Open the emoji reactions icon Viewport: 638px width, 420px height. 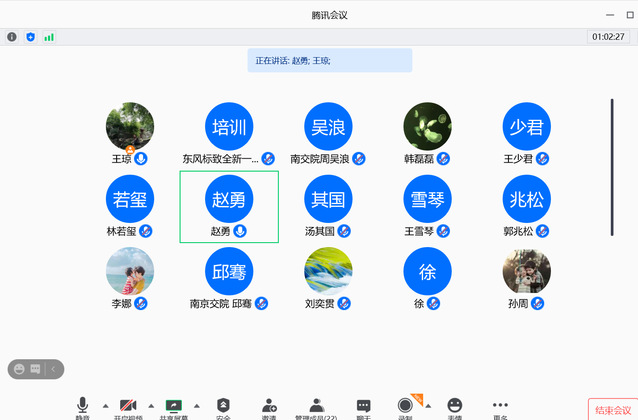[x=455, y=407]
